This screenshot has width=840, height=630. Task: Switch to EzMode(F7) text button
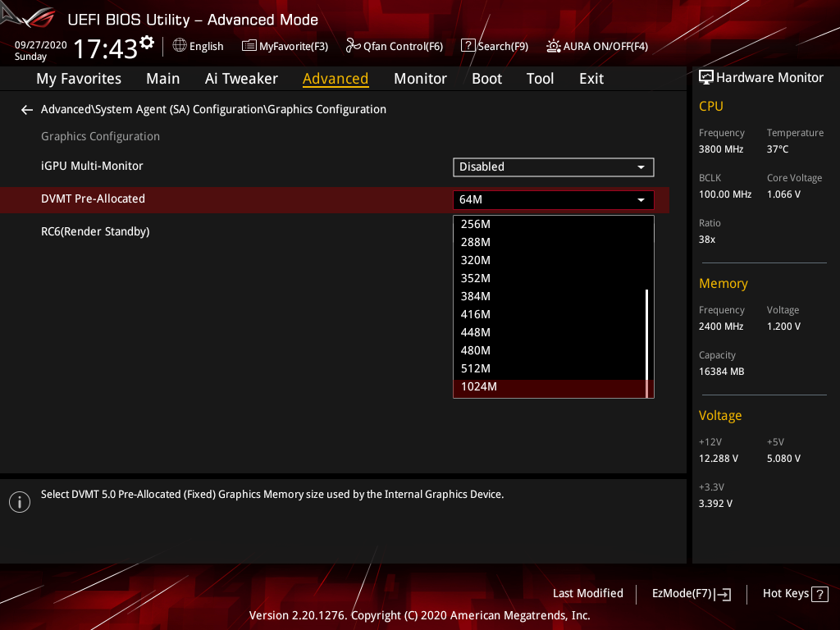[682, 594]
